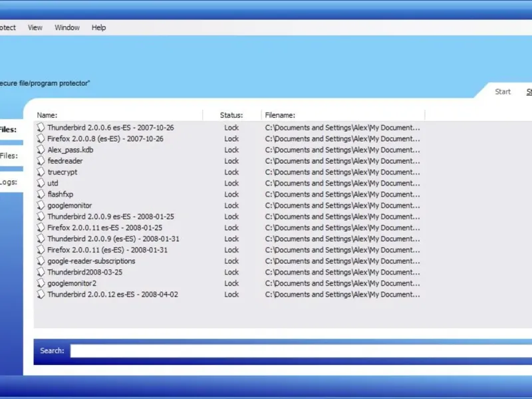Sort list by Status column header
The height and width of the screenshot is (399, 532).
pyautogui.click(x=231, y=115)
